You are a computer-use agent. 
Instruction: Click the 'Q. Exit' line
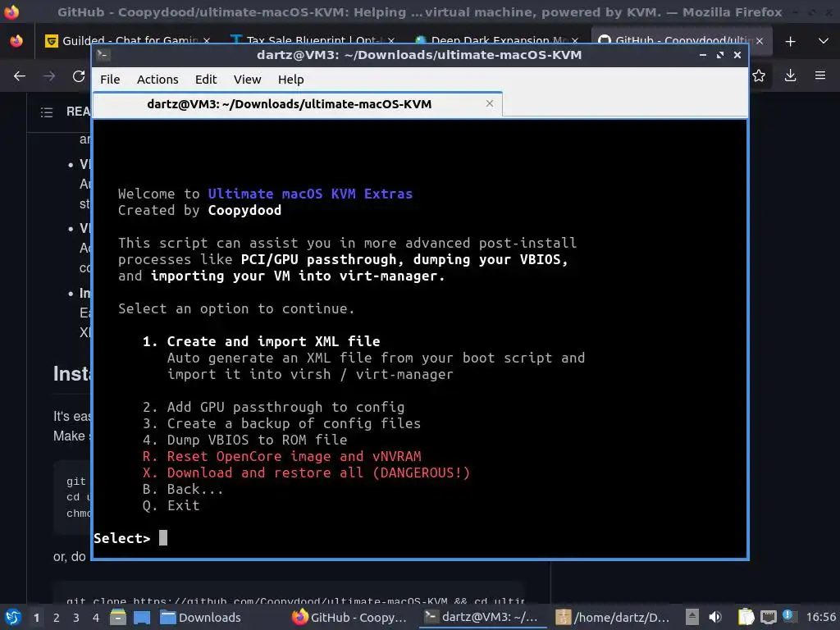pos(171,505)
